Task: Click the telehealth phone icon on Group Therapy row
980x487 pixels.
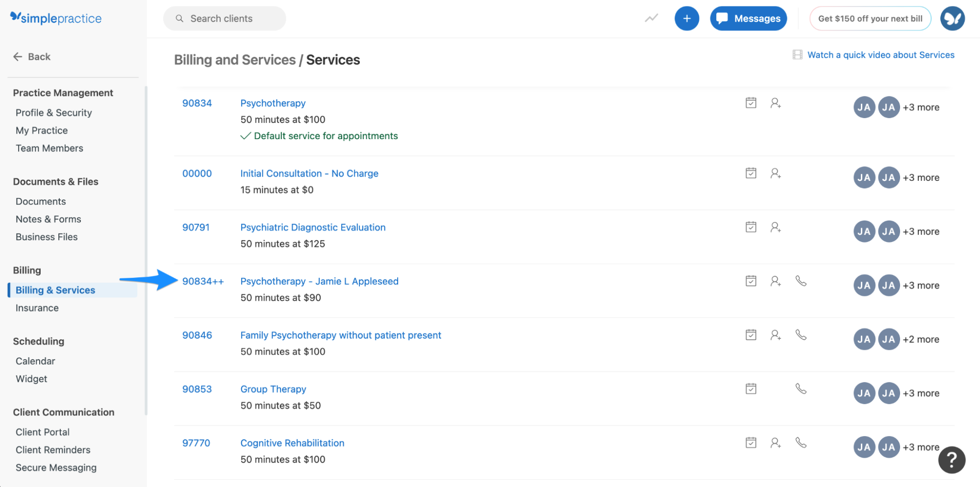Action: [x=801, y=389]
